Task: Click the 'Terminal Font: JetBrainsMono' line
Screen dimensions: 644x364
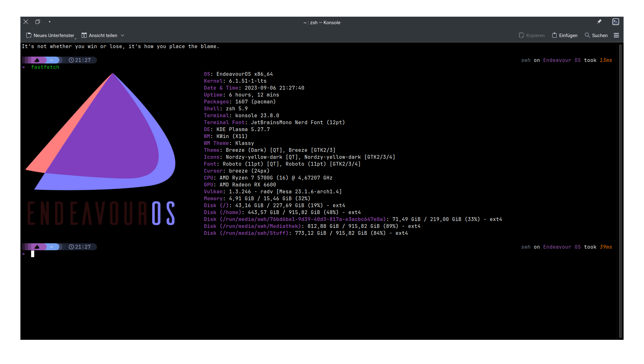Action: click(x=275, y=123)
